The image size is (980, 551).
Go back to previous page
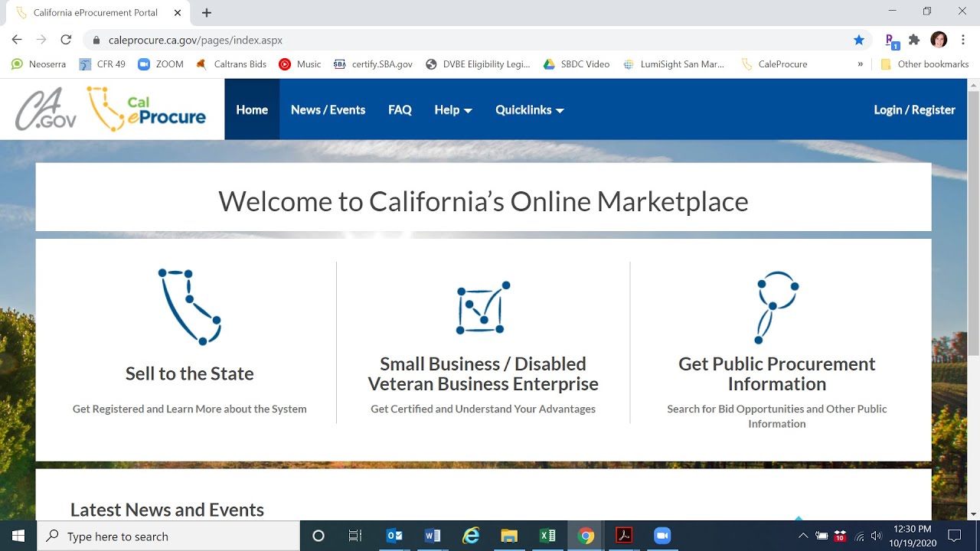pyautogui.click(x=17, y=40)
